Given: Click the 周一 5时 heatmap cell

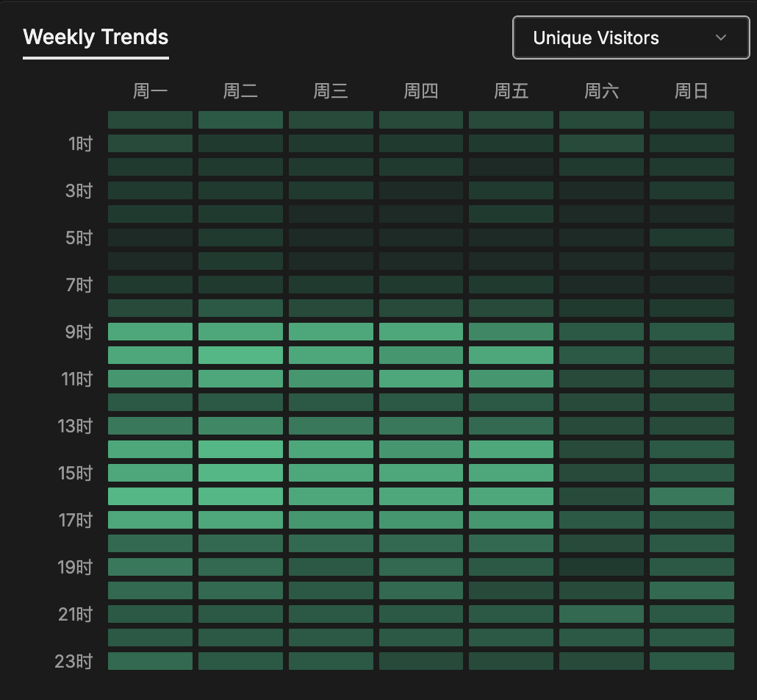Looking at the screenshot, I should coord(150,238).
